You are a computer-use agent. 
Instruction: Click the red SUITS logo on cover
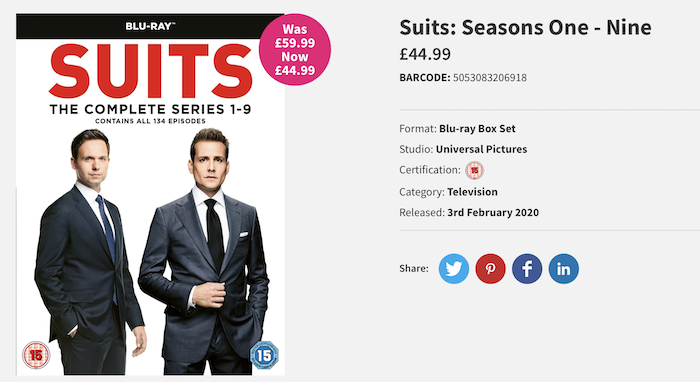(150, 71)
